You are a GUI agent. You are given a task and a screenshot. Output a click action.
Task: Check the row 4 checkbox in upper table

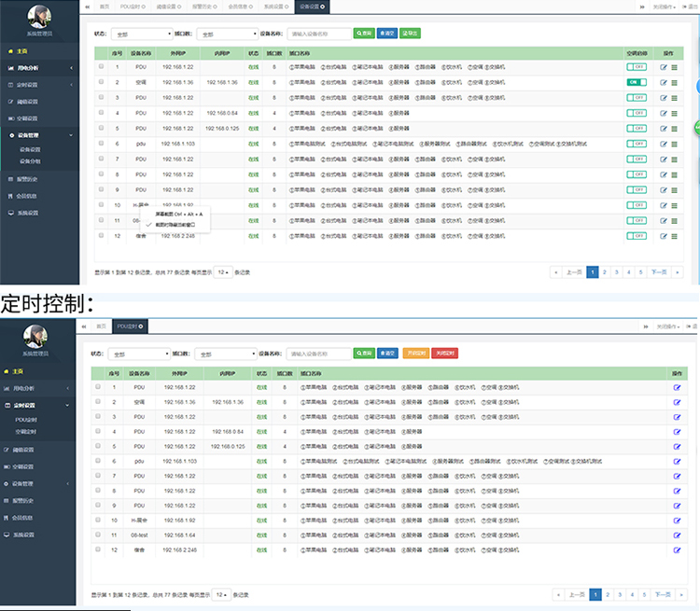tap(101, 113)
